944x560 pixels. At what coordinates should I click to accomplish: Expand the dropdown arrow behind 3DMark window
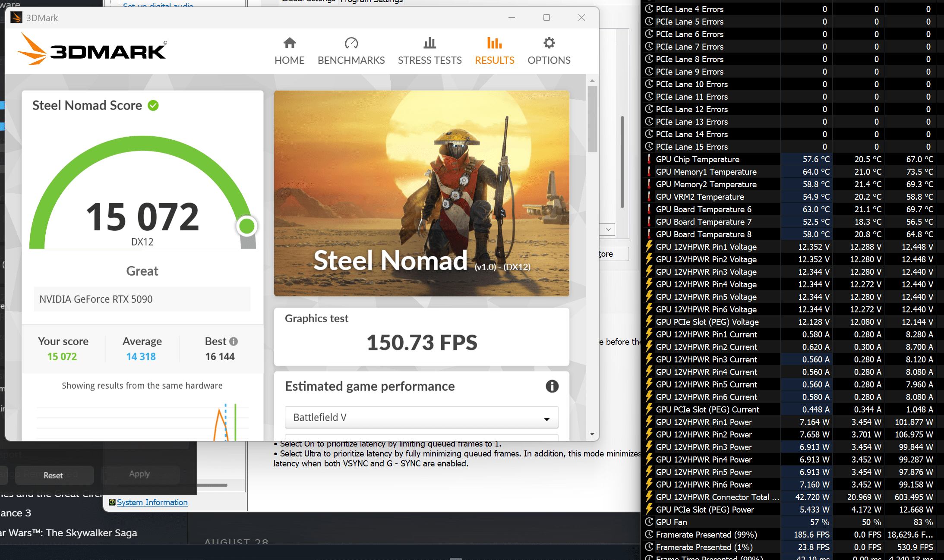pyautogui.click(x=608, y=230)
